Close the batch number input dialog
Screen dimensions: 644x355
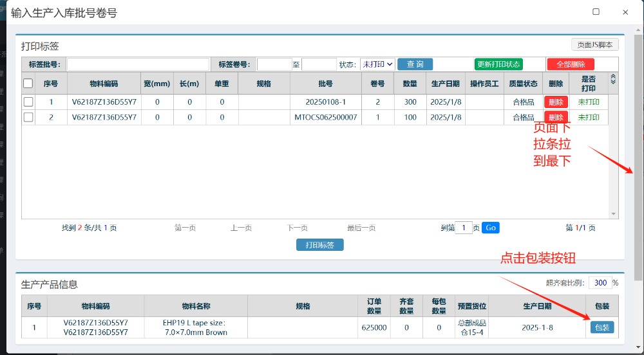(x=625, y=12)
